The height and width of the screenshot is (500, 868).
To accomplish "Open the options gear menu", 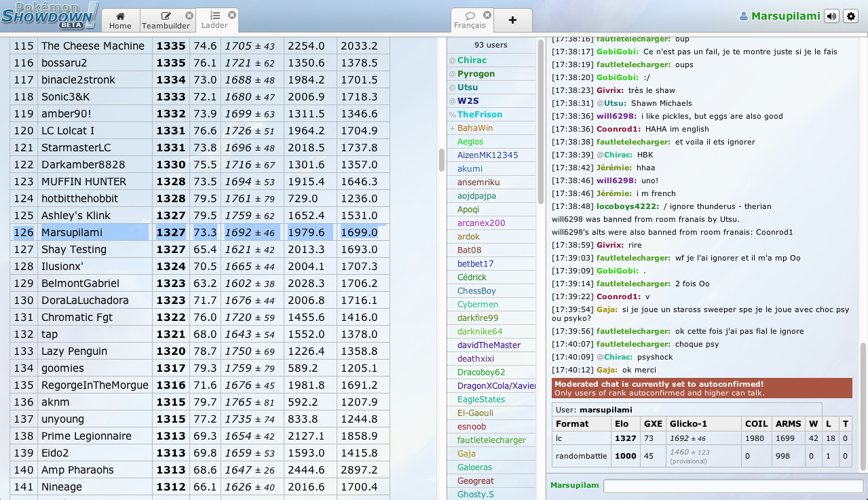I will pos(851,16).
